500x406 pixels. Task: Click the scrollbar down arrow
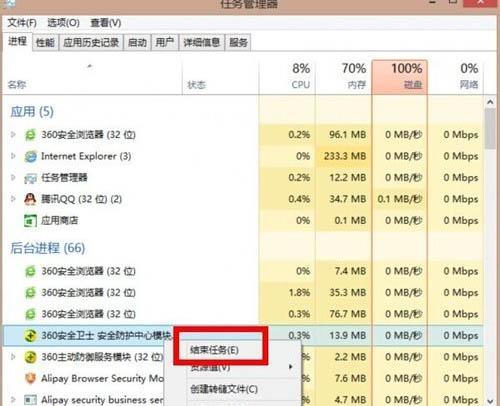[x=490, y=400]
